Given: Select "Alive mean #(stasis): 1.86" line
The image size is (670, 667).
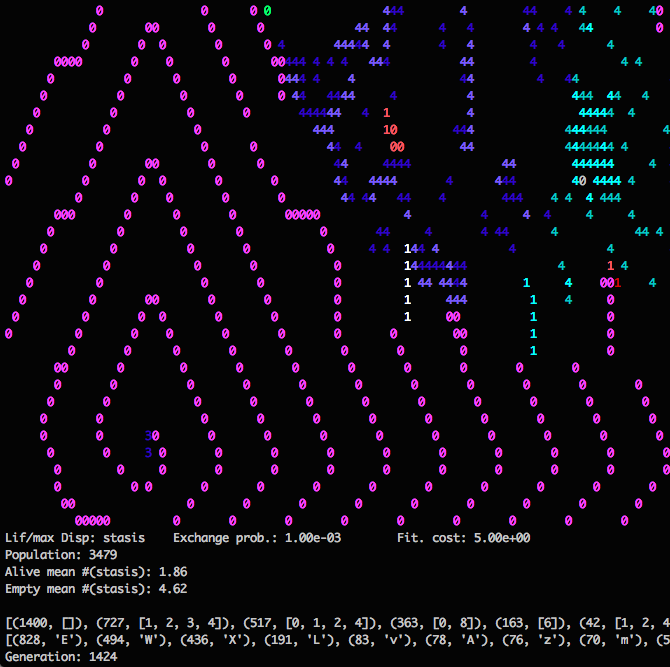Looking at the screenshot, I should [96, 572].
